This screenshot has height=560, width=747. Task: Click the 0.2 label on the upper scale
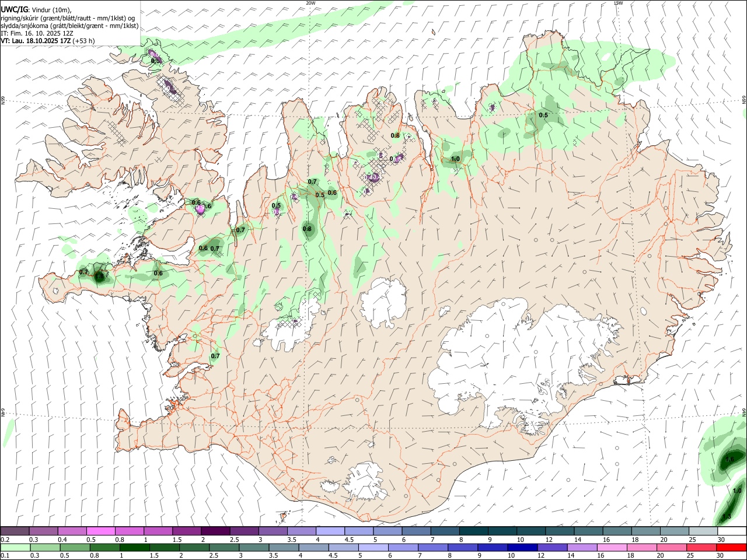(5, 539)
